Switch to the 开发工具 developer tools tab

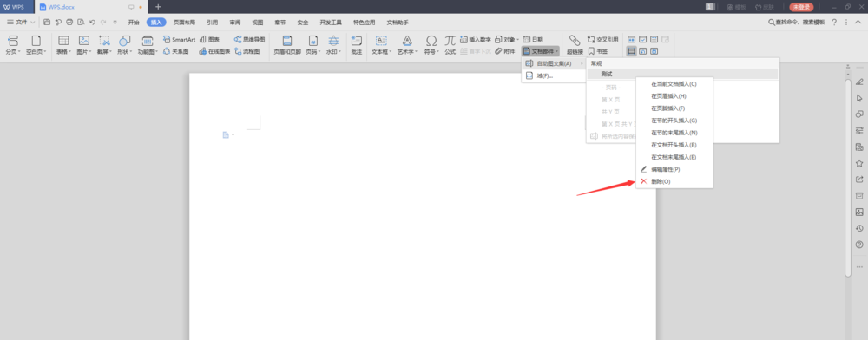[x=331, y=22]
